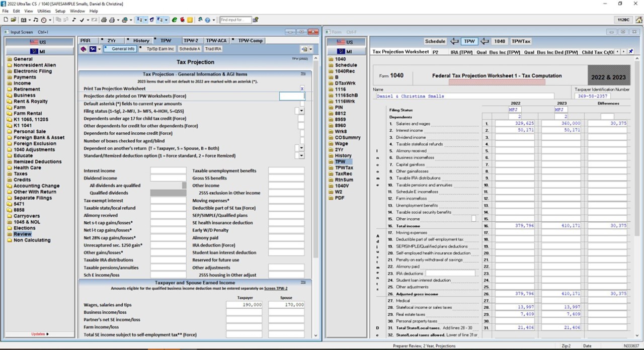
Task: Click the printer icon in the toolbar
Action: (104, 20)
